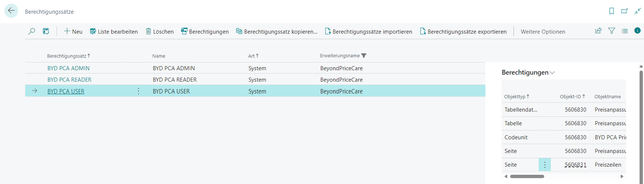Viewport: 644px width, 184px height.
Task: Open the search magnifier icon
Action: tap(32, 31)
